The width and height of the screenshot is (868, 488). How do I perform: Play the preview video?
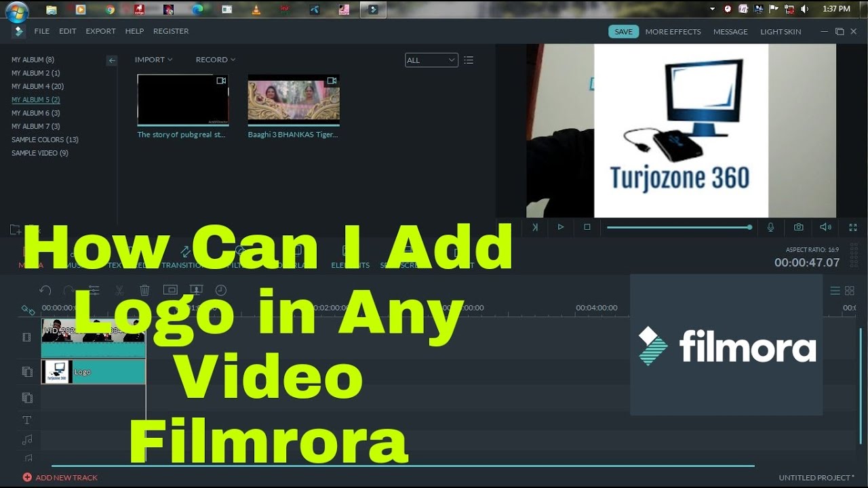point(561,227)
